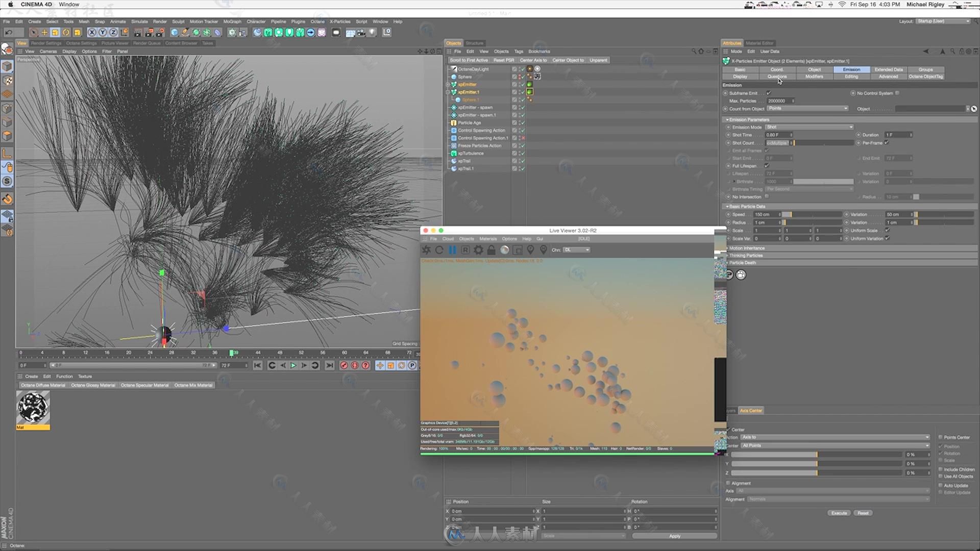Viewport: 980px width, 551px height.
Task: Select Freeze Particles Action in Objects list
Action: pos(479,146)
